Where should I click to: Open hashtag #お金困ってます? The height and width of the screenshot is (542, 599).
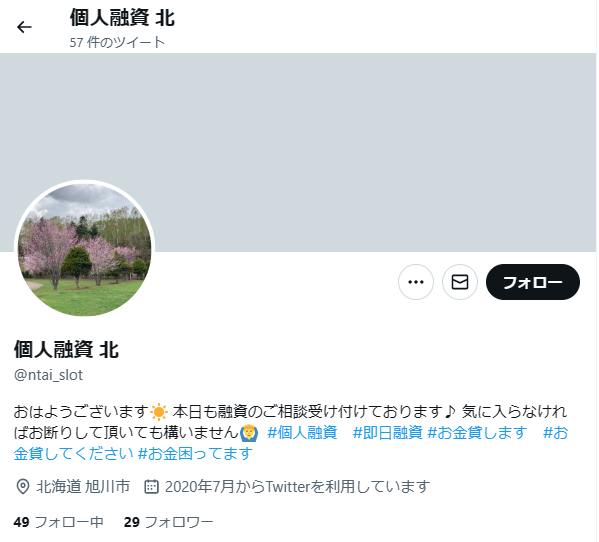[196, 455]
